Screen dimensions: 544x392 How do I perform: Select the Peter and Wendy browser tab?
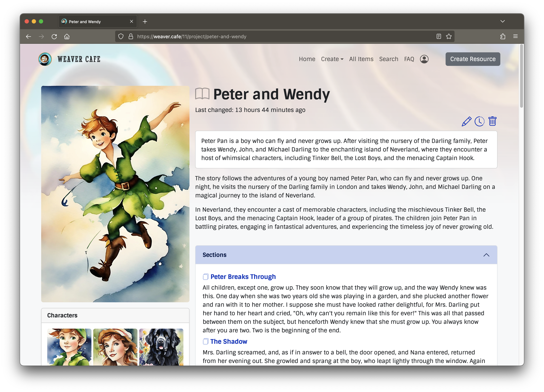pos(98,22)
